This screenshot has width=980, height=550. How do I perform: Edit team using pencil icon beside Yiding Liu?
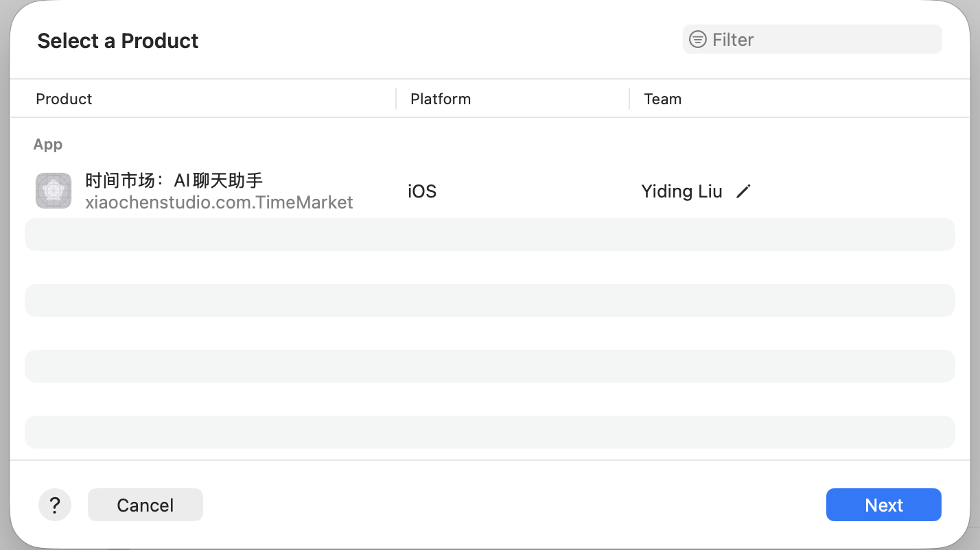tap(743, 191)
